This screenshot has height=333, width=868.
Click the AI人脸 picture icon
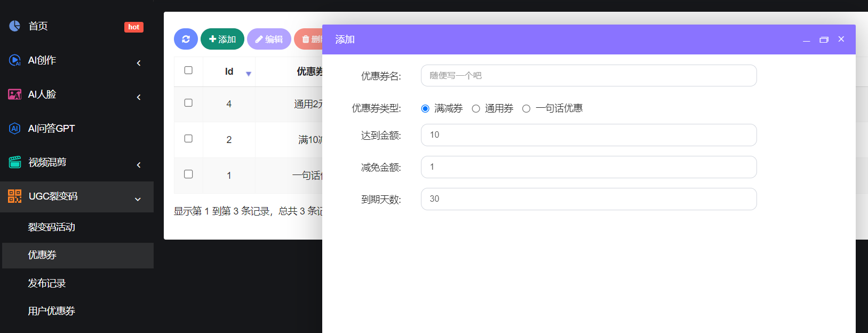coord(14,94)
